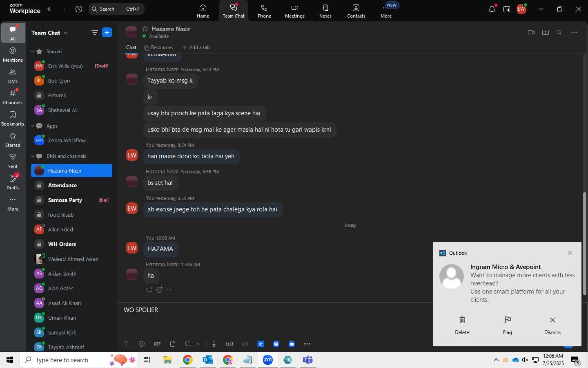
Task: Open more chat options in header
Action: click(x=574, y=32)
